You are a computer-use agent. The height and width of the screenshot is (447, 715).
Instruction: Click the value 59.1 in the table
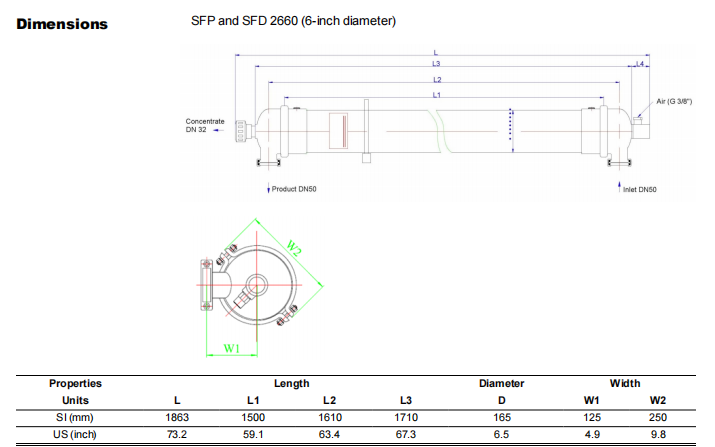point(253,434)
